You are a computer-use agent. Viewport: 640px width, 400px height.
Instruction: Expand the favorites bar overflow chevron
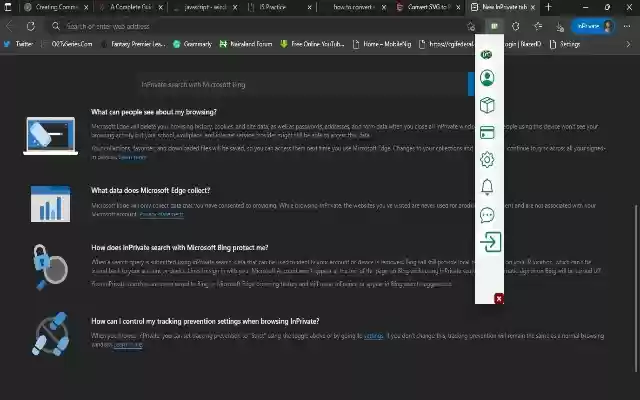pos(629,44)
